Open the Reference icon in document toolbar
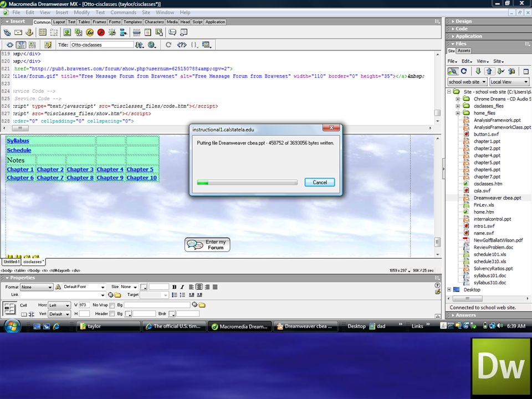The height and width of the screenshot is (399, 532). pyautogui.click(x=182, y=45)
